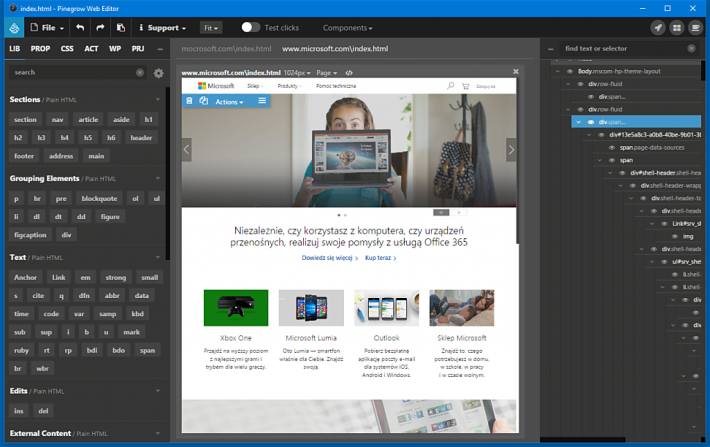710x447 pixels.
Task: Toggle visibility of first div.row-fluid node
Action: point(580,84)
